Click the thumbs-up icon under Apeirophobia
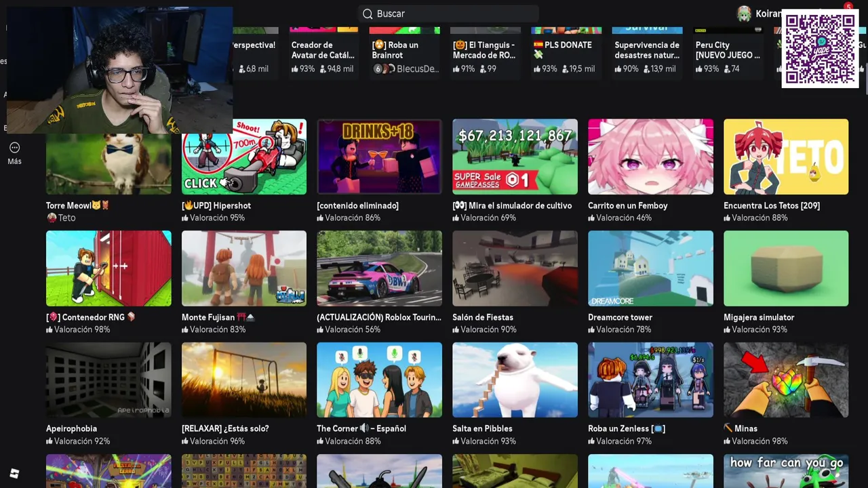868x488 pixels. click(50, 441)
